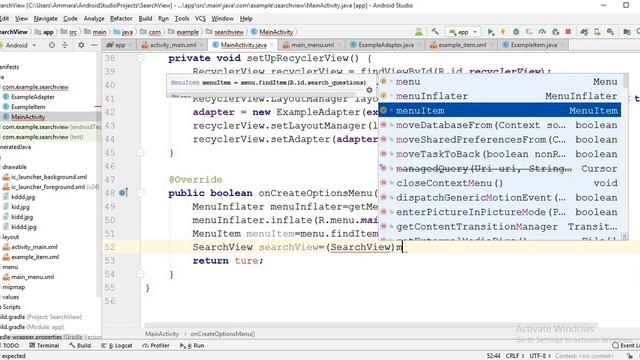
Task: Open the Terminal tool window
Action: click(x=44, y=346)
